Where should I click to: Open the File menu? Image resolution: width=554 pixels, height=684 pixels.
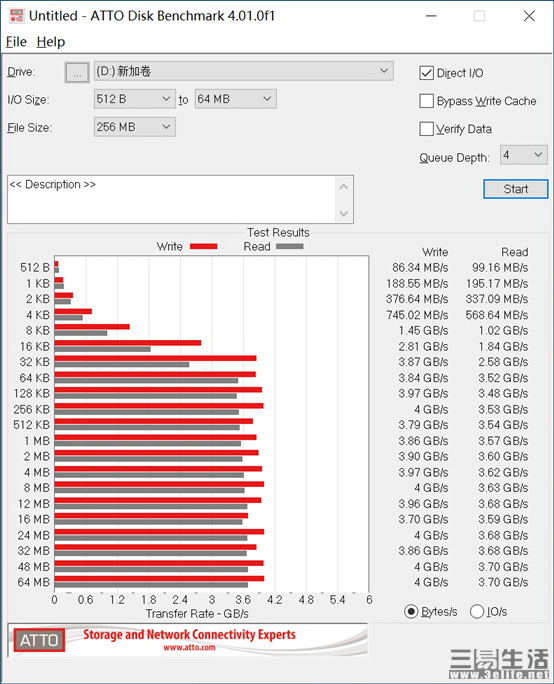pyautogui.click(x=16, y=42)
